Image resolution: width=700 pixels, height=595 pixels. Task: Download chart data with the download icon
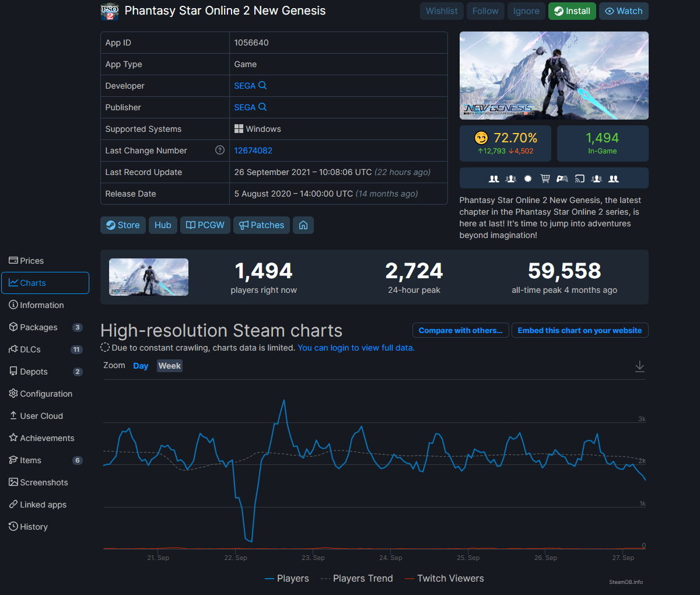tap(640, 366)
